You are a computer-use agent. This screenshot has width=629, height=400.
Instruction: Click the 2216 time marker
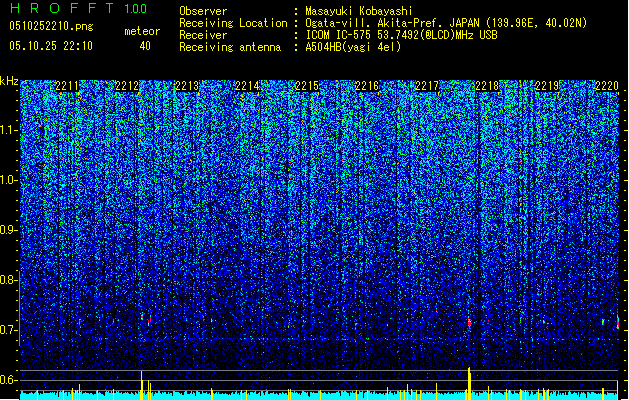(367, 86)
